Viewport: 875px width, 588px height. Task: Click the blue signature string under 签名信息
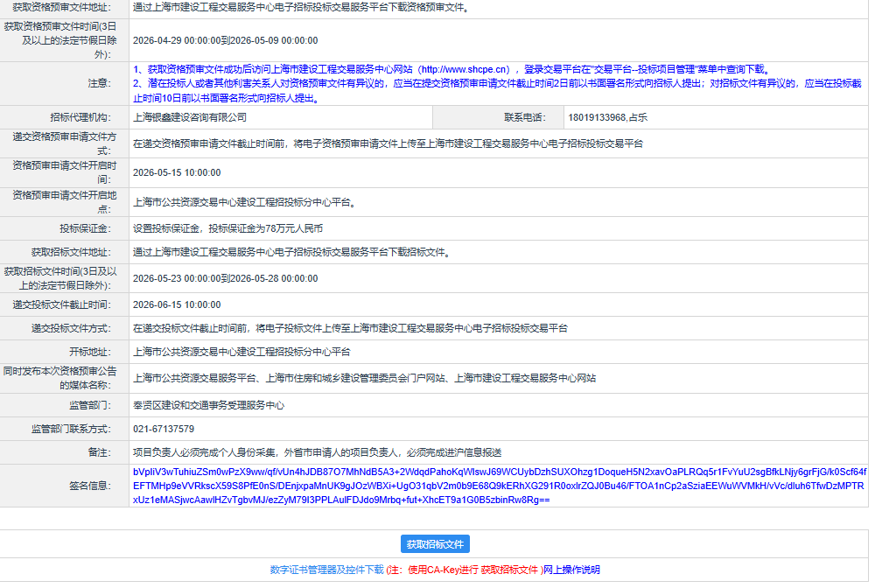(499, 485)
